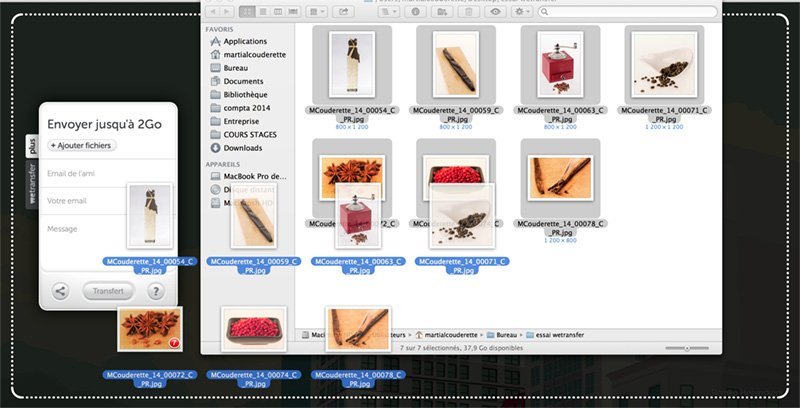Viewport: 800px width, 408px height.
Task: Click Bureau in the Finder path bar
Action: pyautogui.click(x=502, y=335)
